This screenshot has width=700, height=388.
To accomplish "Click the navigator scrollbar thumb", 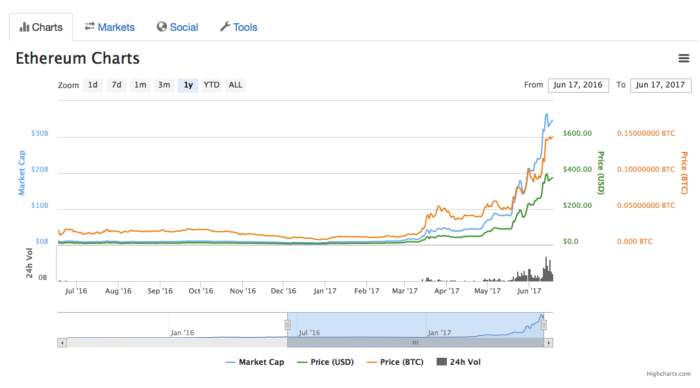I will coord(416,343).
